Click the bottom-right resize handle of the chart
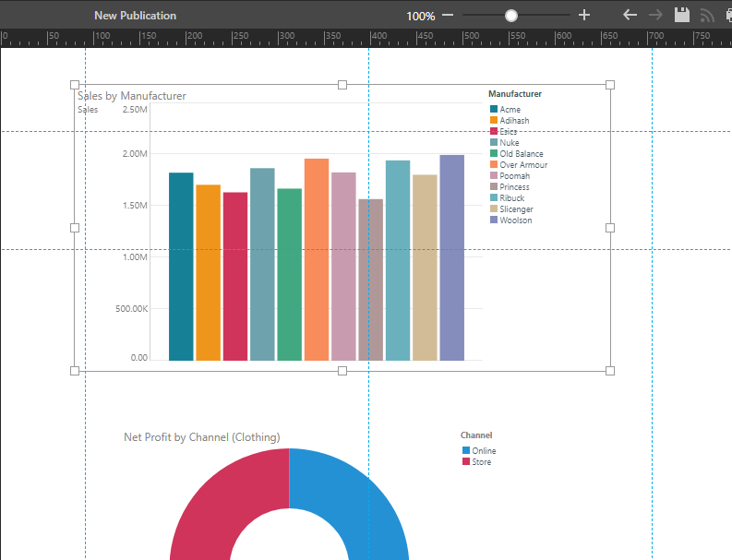The image size is (732, 560). [610, 371]
